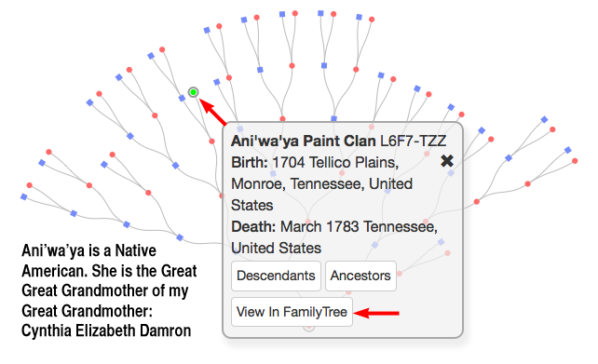Click the View In FamilyTree button

click(292, 312)
